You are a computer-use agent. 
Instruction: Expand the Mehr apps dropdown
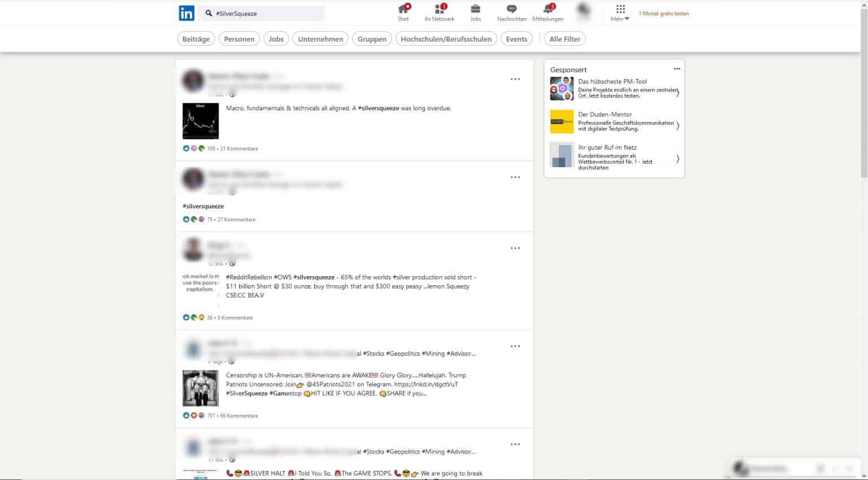[620, 13]
